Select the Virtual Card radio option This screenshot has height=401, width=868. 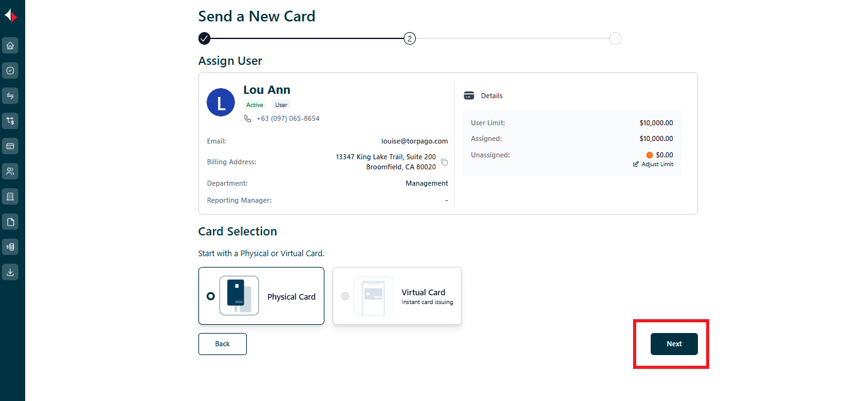click(345, 296)
